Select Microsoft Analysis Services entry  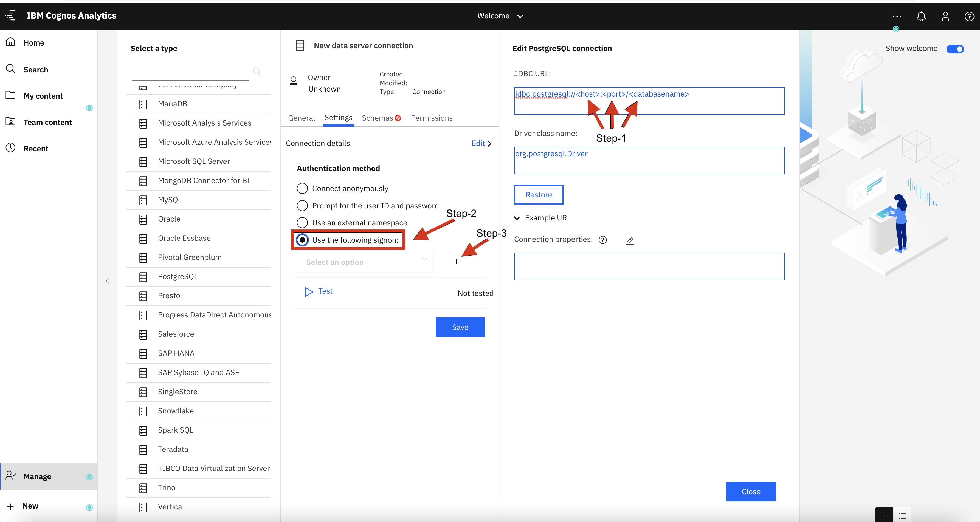tap(198, 123)
